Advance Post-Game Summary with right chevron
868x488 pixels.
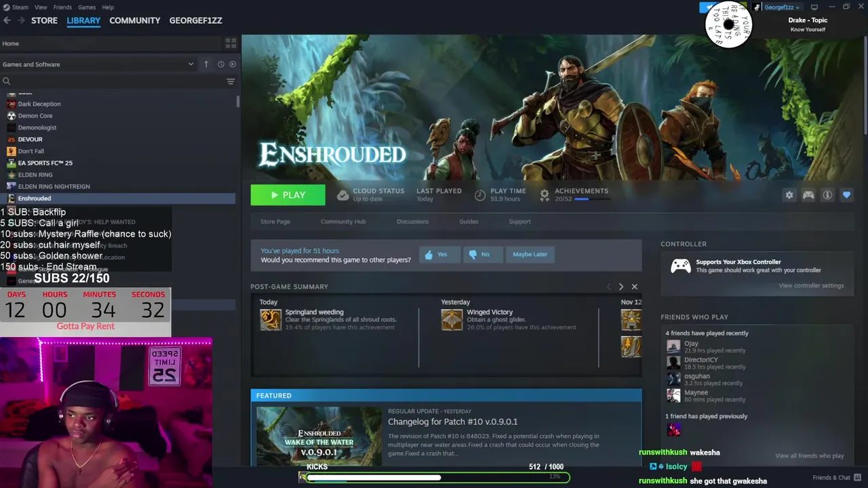620,287
